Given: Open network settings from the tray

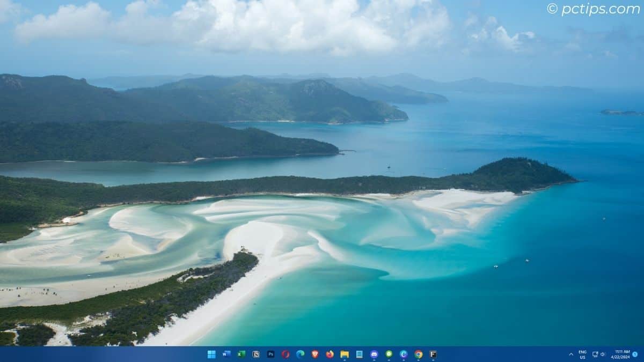Looking at the screenshot, I should (x=595, y=354).
